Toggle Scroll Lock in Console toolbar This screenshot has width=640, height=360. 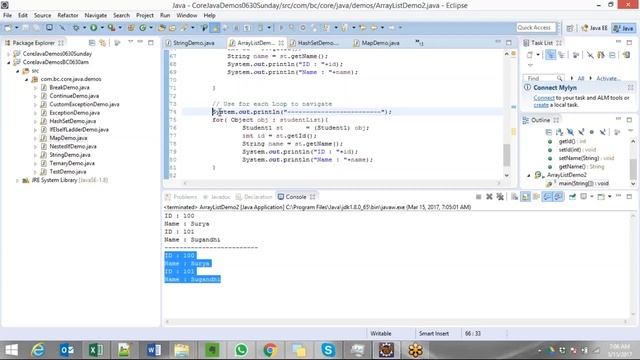(x=525, y=197)
